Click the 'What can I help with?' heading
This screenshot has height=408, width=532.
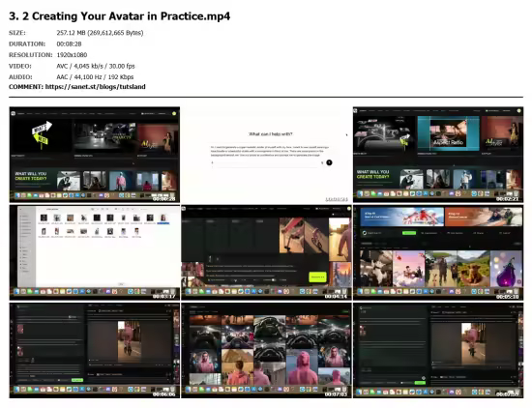pos(271,134)
